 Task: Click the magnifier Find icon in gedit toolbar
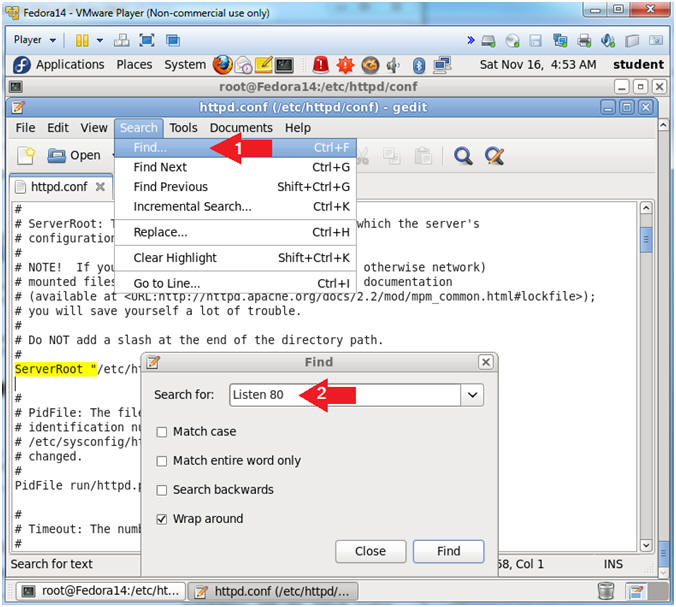tap(463, 156)
